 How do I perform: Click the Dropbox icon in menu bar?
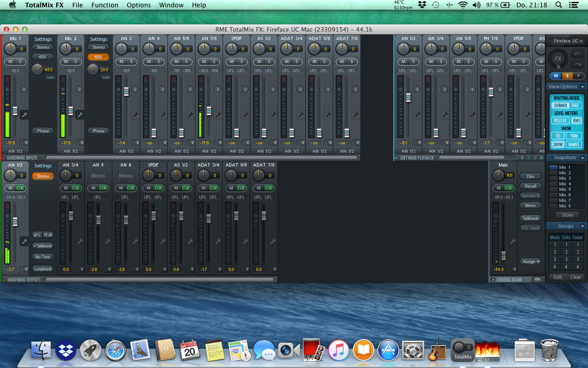422,5
